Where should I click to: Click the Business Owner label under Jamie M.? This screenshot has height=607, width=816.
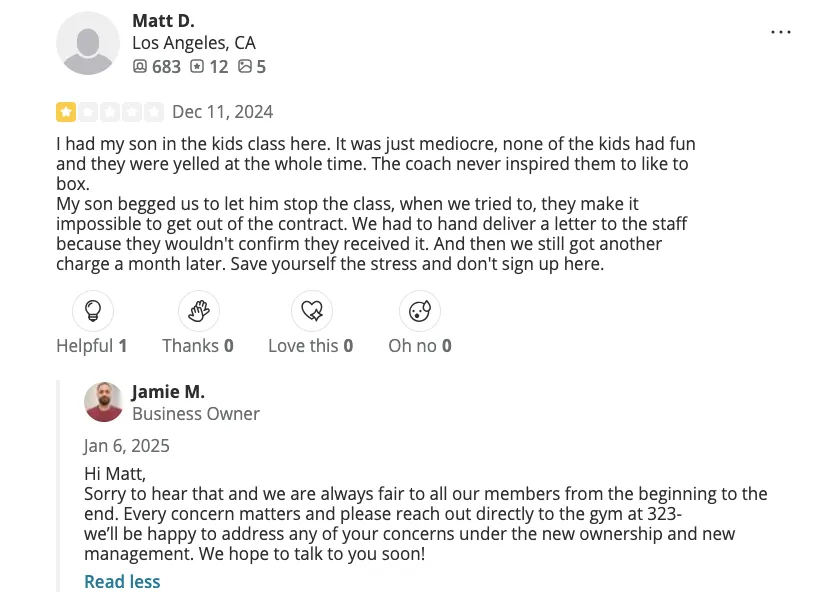coord(196,414)
